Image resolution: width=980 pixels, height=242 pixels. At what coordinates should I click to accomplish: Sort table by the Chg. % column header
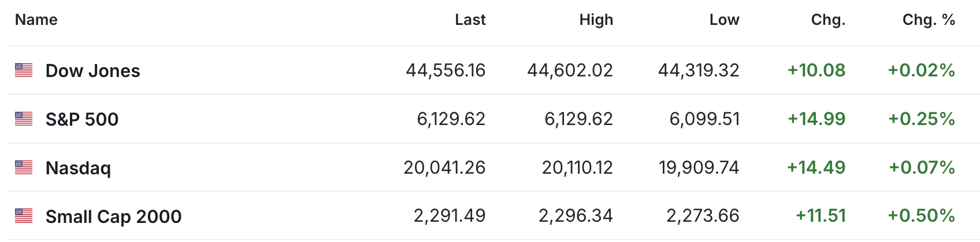click(929, 20)
